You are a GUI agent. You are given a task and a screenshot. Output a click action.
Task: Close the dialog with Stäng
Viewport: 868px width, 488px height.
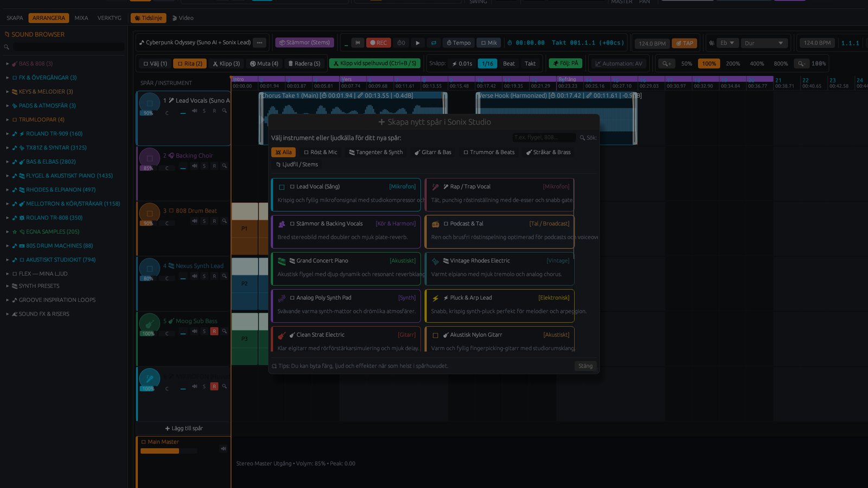point(585,366)
